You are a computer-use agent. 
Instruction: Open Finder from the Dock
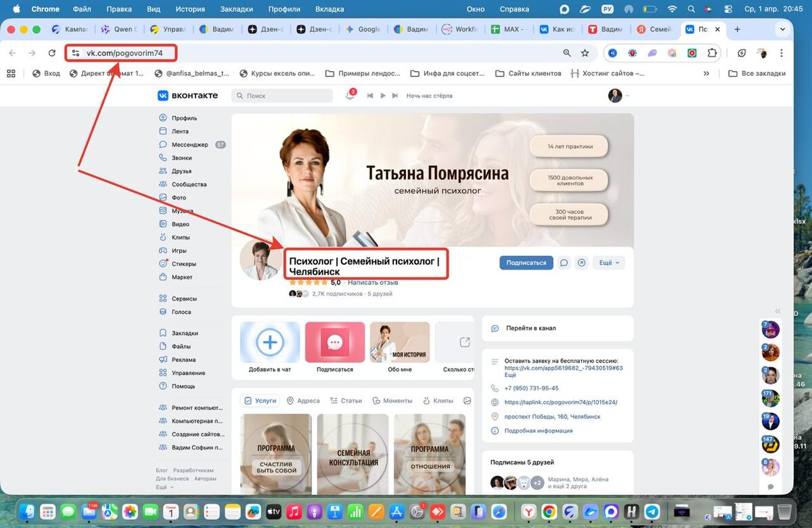click(x=28, y=512)
